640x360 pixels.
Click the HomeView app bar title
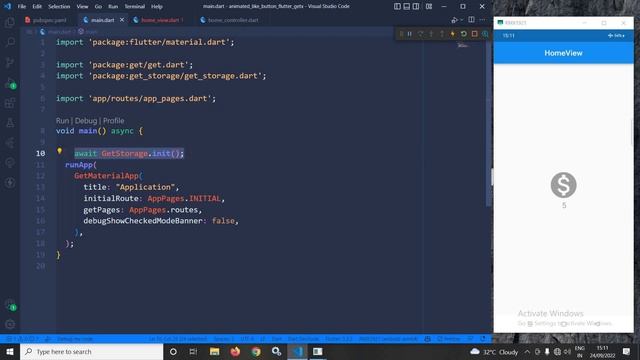tap(563, 53)
